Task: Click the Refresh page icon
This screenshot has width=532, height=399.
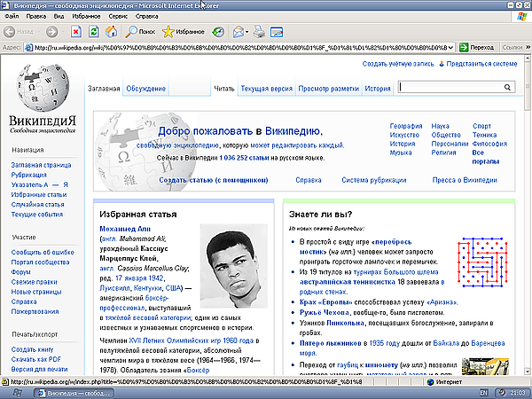Action: pyautogui.click(x=95, y=31)
